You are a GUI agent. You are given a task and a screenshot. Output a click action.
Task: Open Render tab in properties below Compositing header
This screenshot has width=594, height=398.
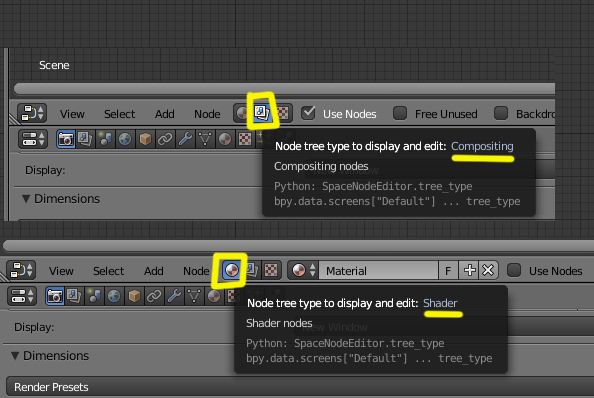tap(66, 139)
